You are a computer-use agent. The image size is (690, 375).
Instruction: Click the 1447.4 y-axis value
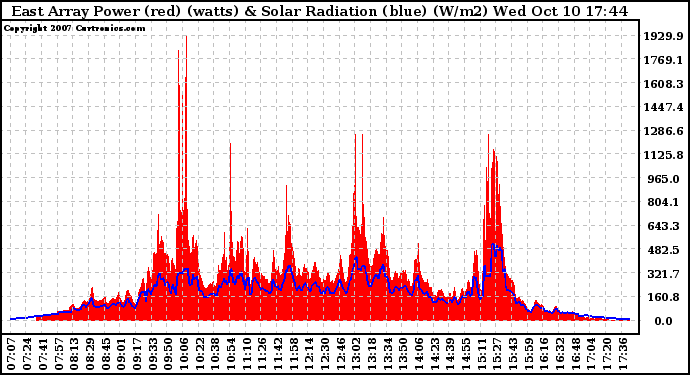[664, 107]
